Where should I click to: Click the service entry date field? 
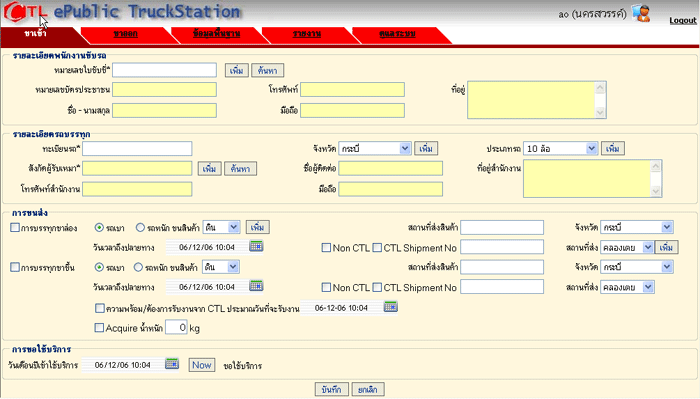pos(123,365)
